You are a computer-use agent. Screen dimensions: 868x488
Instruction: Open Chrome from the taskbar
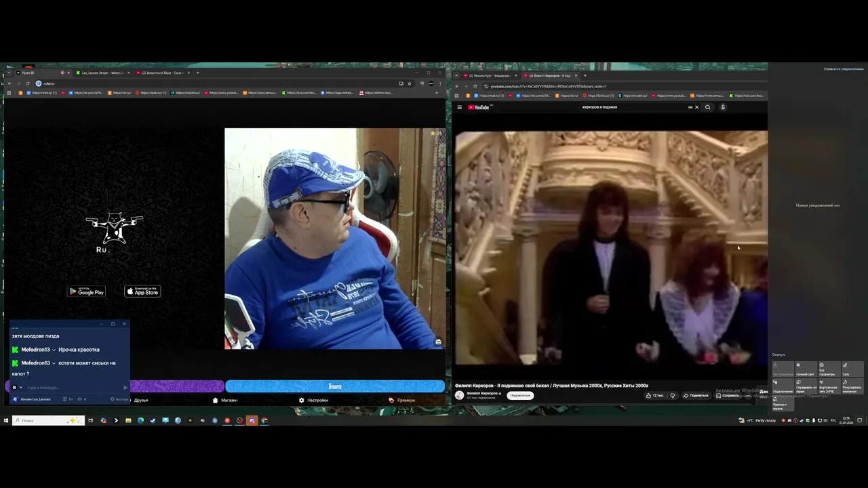coord(264,420)
